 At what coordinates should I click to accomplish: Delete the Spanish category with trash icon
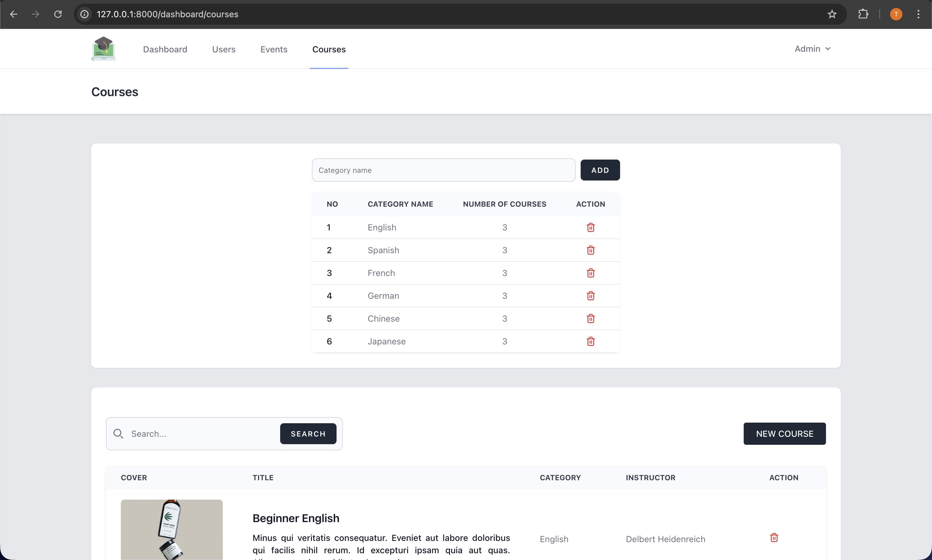pos(591,250)
